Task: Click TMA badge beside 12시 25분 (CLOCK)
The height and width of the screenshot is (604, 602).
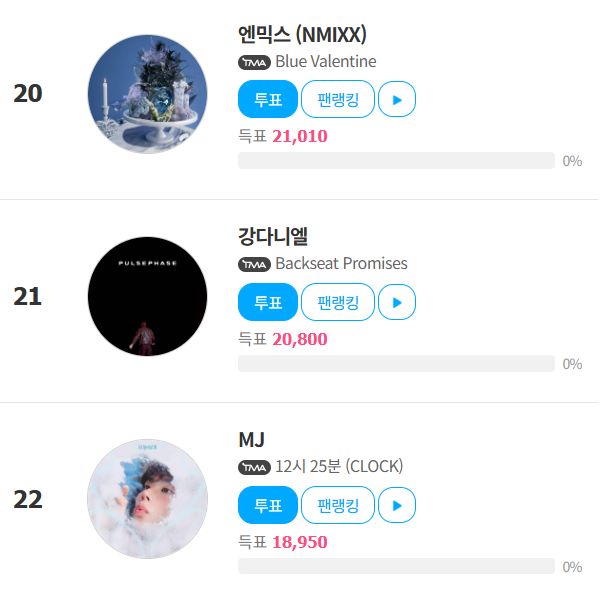Action: pos(254,467)
